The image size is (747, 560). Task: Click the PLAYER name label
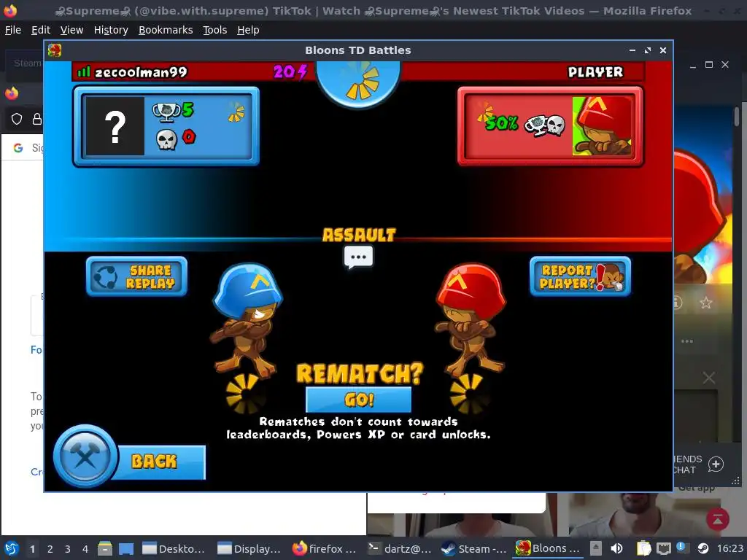595,72
